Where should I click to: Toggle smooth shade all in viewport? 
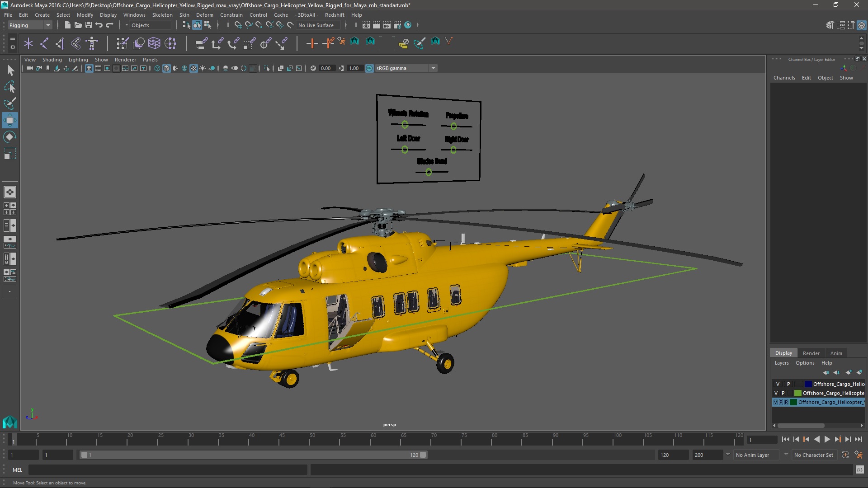[166, 68]
